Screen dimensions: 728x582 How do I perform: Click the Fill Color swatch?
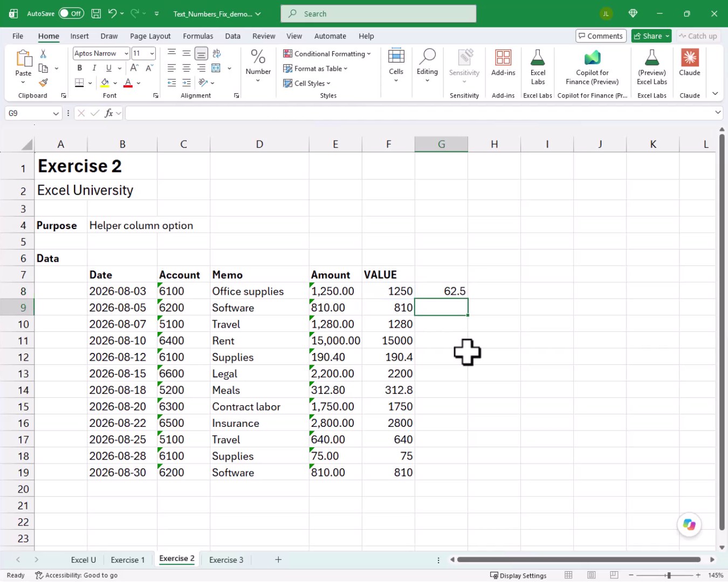click(105, 83)
